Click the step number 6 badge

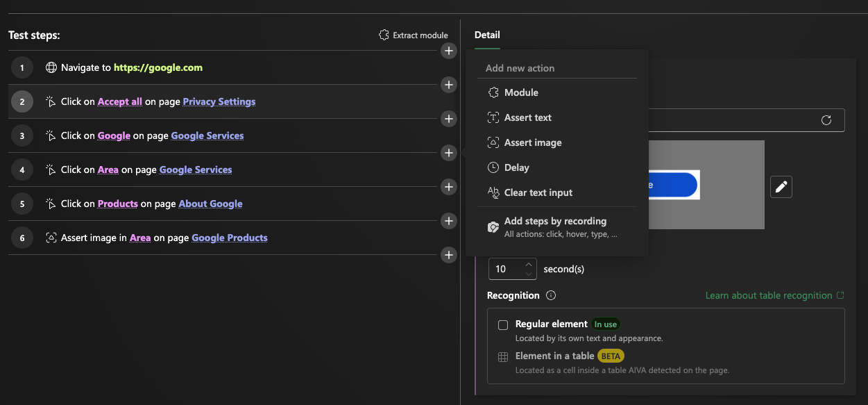22,238
